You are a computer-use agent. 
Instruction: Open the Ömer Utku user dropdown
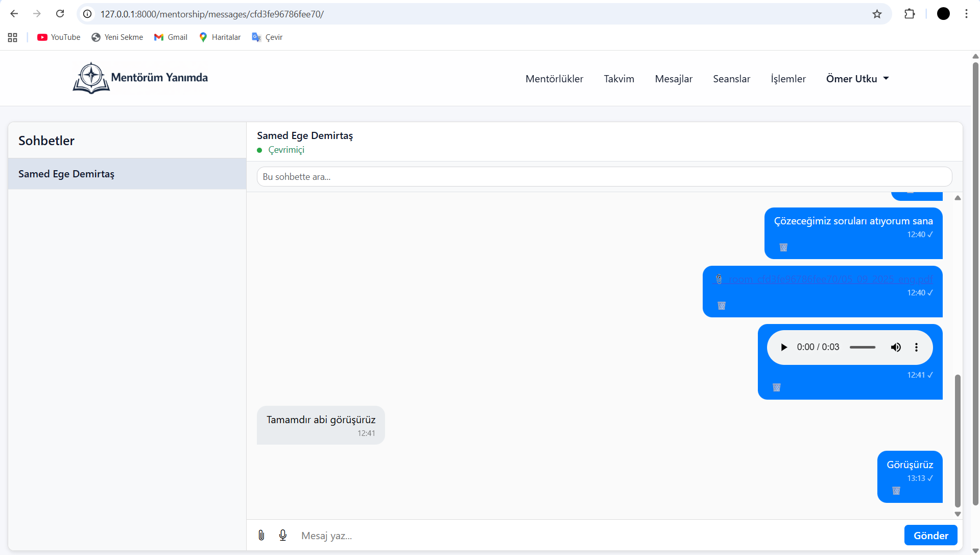[857, 79]
